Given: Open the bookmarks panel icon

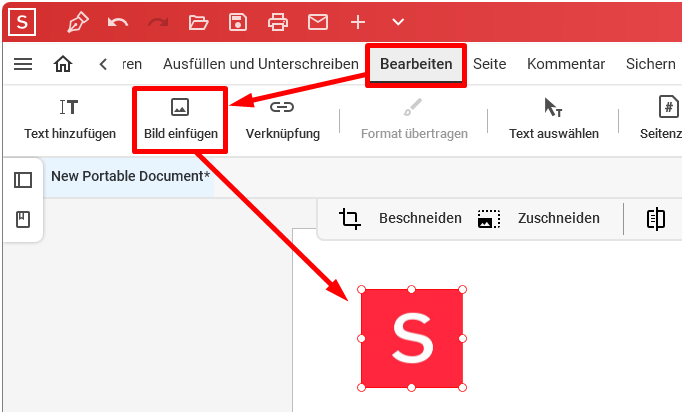Looking at the screenshot, I should tap(23, 219).
